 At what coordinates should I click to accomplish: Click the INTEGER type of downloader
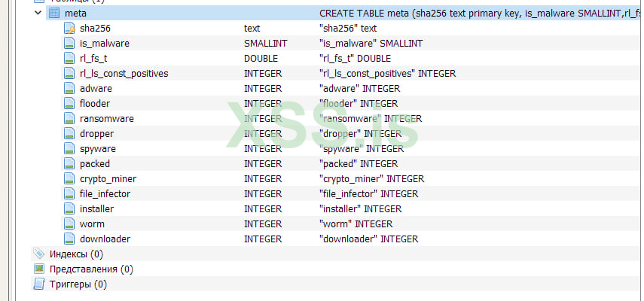pyautogui.click(x=263, y=239)
